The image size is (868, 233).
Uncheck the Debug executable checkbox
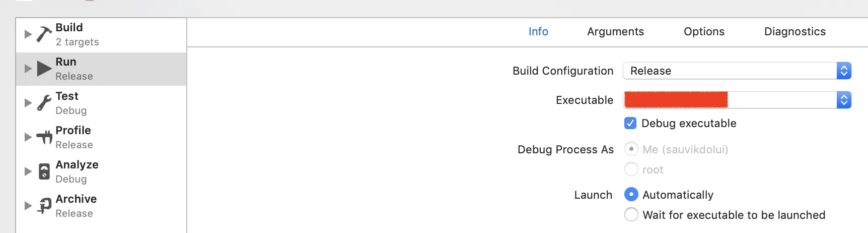coord(630,123)
